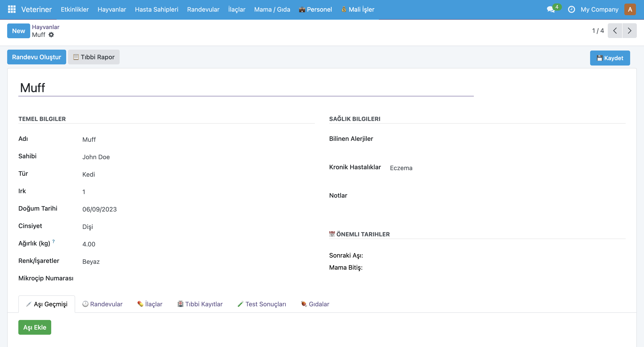
Task: Open the Mali İşler menu
Action: (358, 9)
